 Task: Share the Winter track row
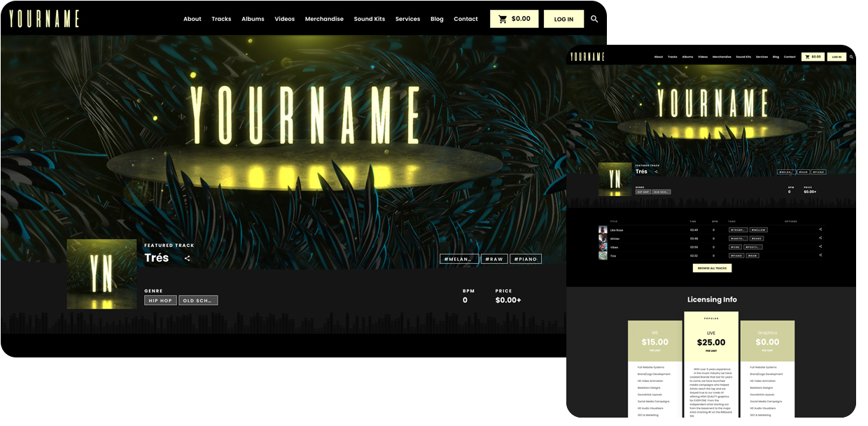[x=820, y=239]
